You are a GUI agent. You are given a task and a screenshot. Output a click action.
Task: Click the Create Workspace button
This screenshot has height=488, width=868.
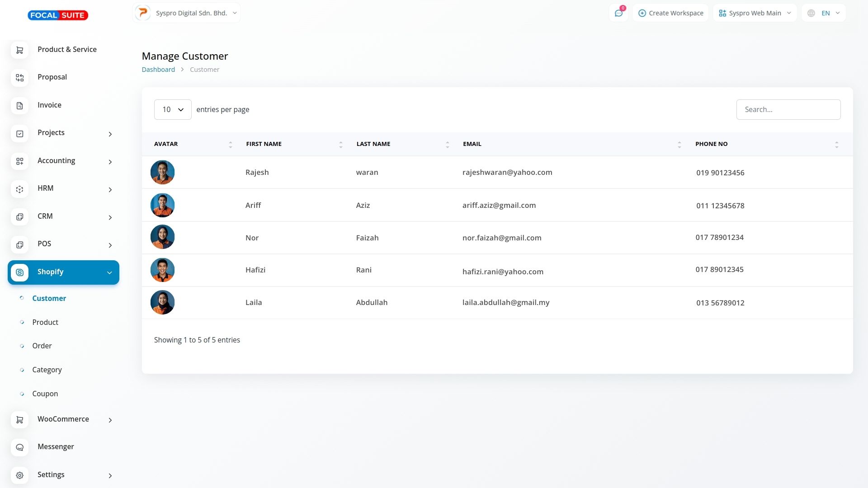click(671, 13)
